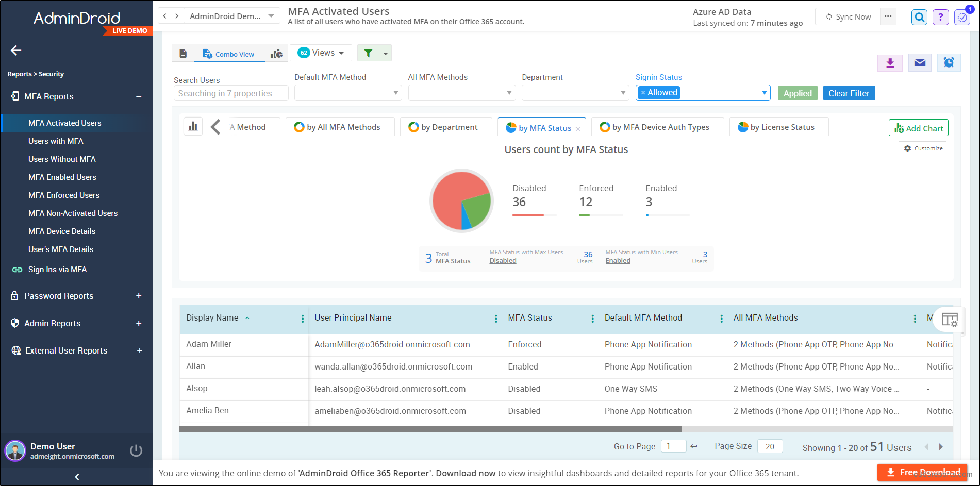
Task: Click the green filter funnel icon
Action: (368, 53)
